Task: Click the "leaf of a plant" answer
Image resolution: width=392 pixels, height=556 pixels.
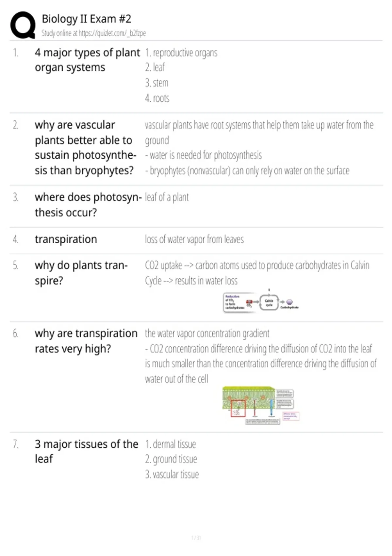Action: pos(167,197)
